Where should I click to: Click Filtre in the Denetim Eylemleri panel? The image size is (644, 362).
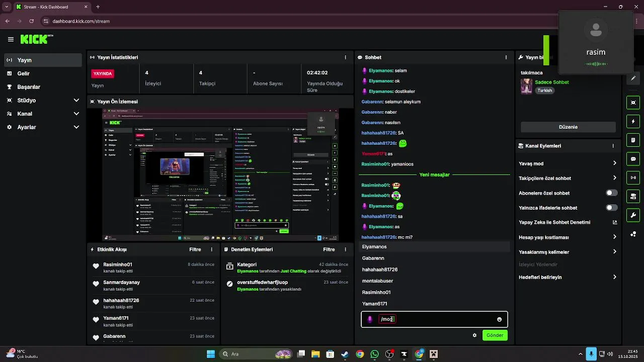point(329,249)
